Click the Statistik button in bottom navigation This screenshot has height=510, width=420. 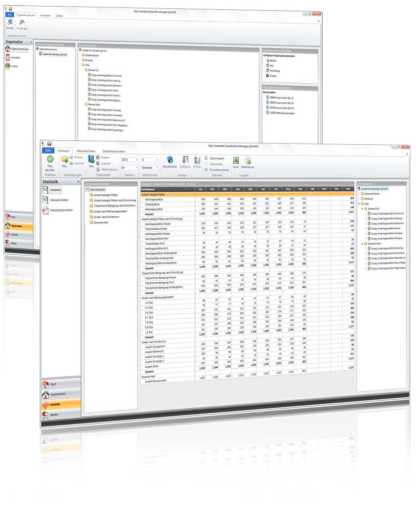(55, 404)
